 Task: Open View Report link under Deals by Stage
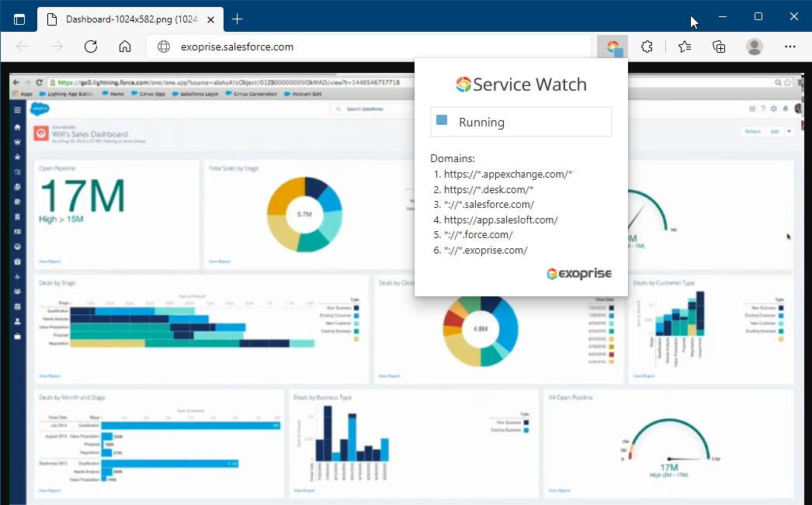pos(50,376)
